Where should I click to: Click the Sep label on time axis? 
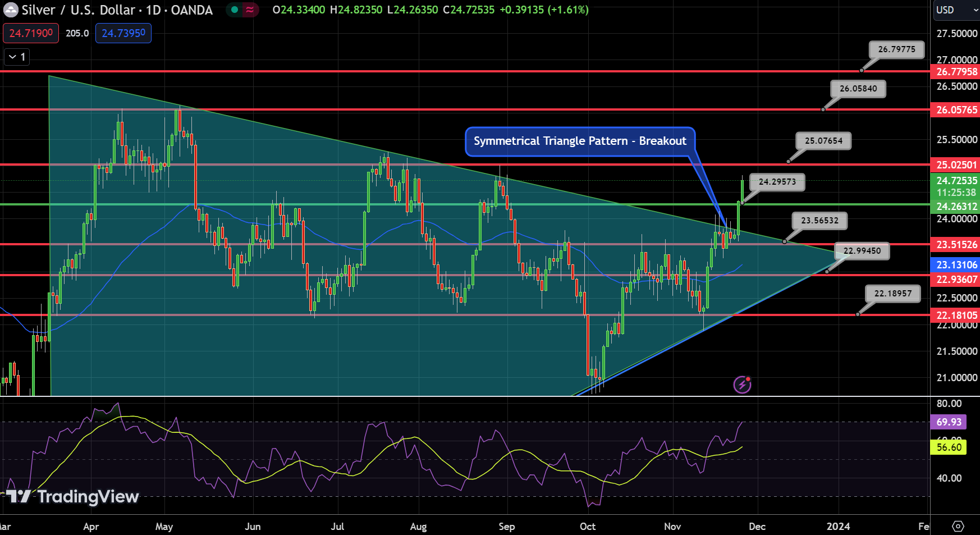point(507,527)
